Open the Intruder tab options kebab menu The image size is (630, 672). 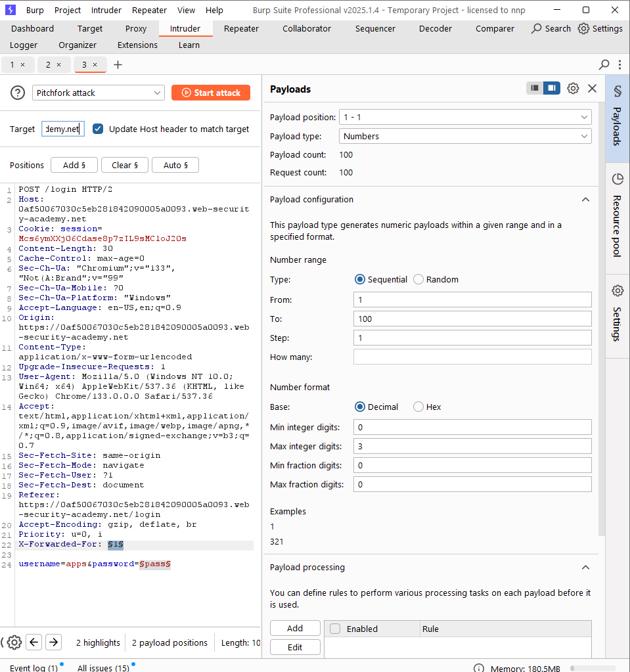pos(619,65)
